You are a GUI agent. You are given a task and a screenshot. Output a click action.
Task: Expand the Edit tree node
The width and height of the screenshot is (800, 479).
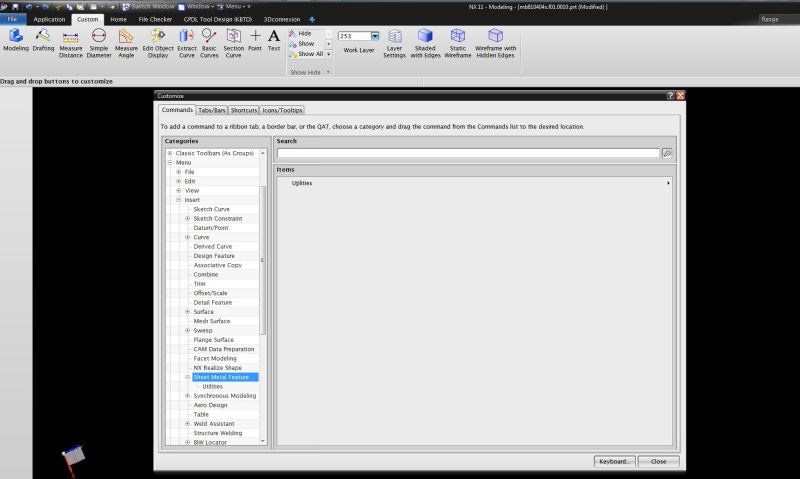point(179,181)
